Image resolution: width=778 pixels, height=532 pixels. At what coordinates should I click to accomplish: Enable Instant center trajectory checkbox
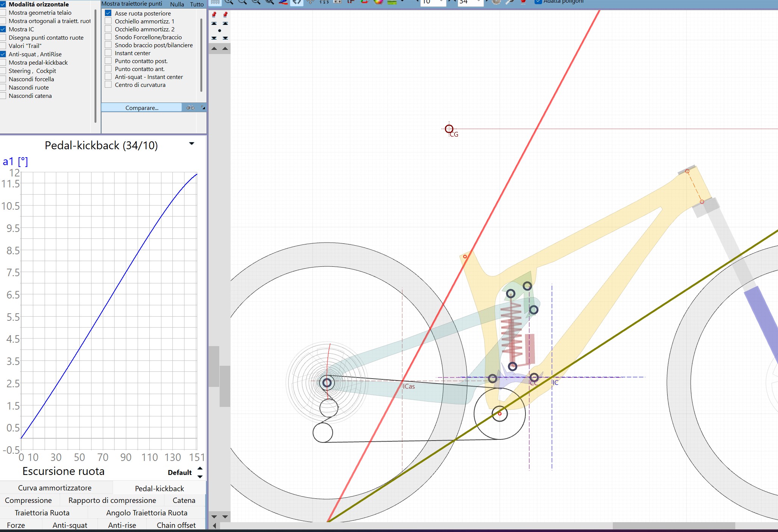pos(108,53)
